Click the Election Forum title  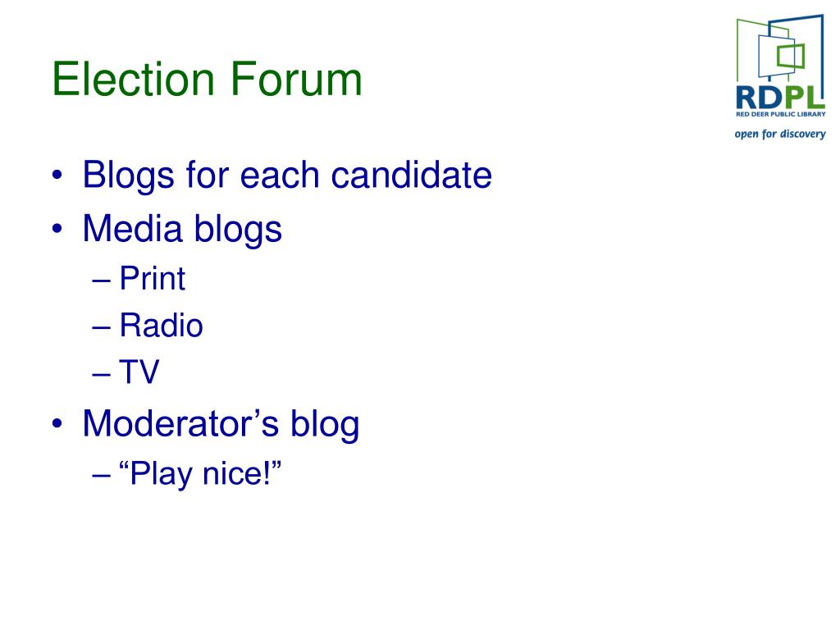pos(208,80)
